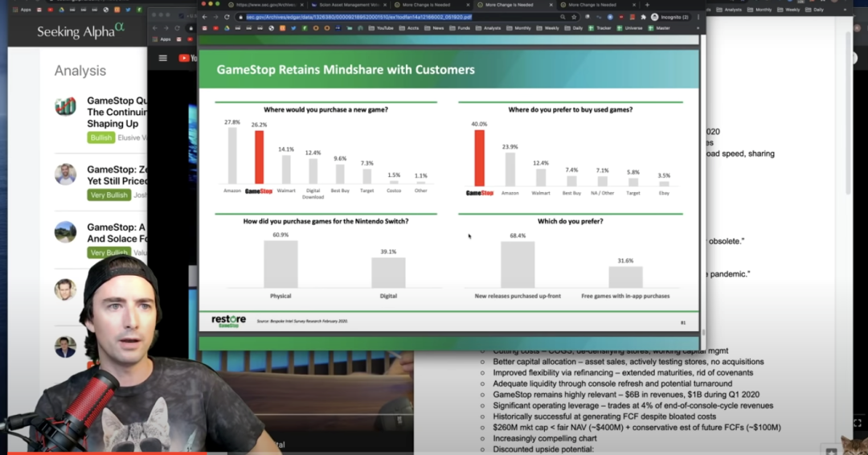The height and width of the screenshot is (455, 868).
Task: Open the 'GameStop: A ... And Solace' article
Action: click(117, 232)
